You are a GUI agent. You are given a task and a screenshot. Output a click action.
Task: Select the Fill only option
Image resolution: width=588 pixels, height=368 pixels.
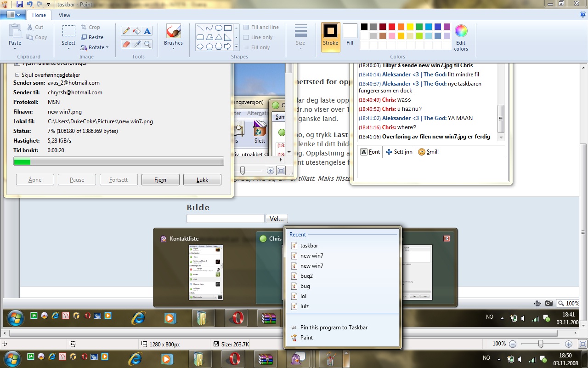[256, 47]
